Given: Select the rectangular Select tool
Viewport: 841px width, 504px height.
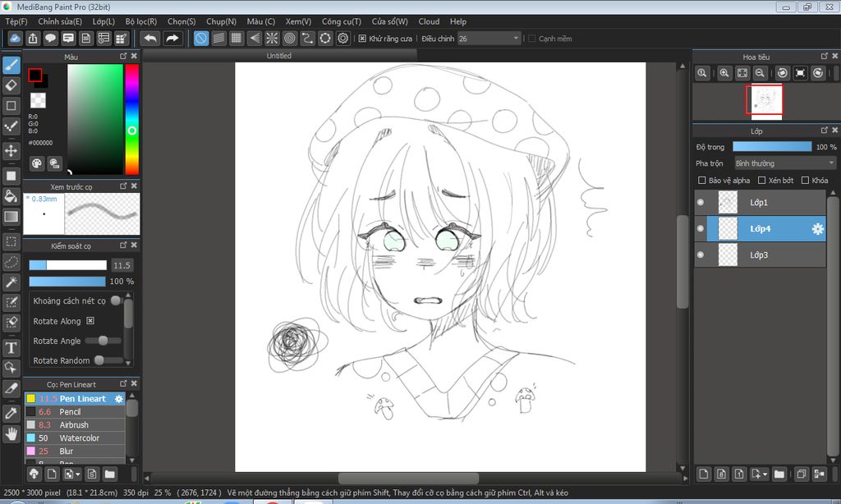Looking at the screenshot, I should [11, 242].
